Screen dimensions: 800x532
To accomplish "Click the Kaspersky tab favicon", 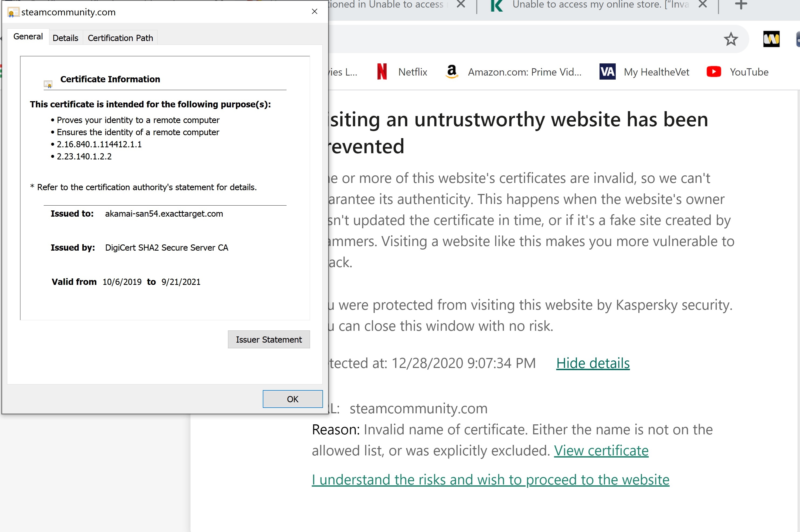I will 496,5.
